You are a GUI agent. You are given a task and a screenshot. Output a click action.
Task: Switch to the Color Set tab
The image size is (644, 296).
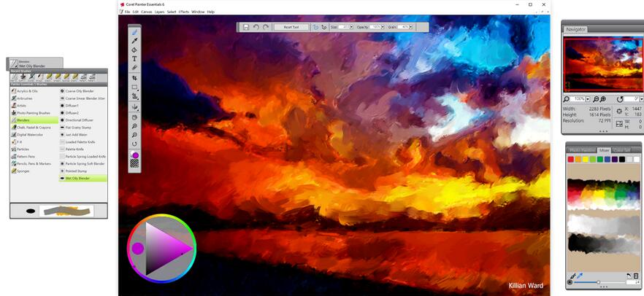(x=621, y=150)
